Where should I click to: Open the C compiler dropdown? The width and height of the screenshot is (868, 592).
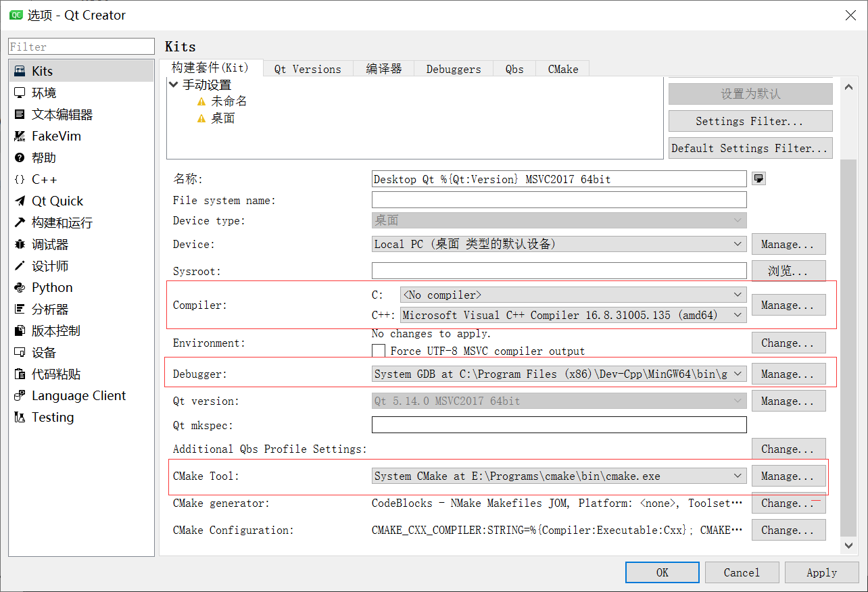pyautogui.click(x=571, y=294)
